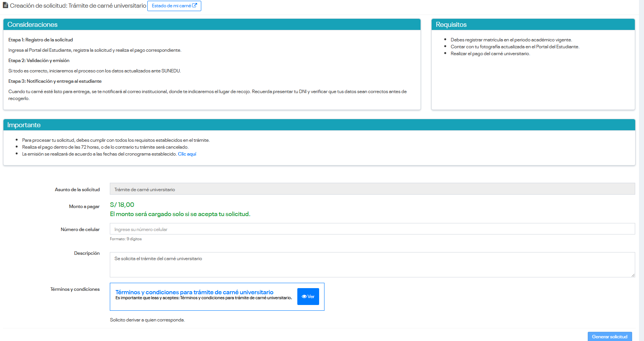Click the Descripción label

point(87,253)
